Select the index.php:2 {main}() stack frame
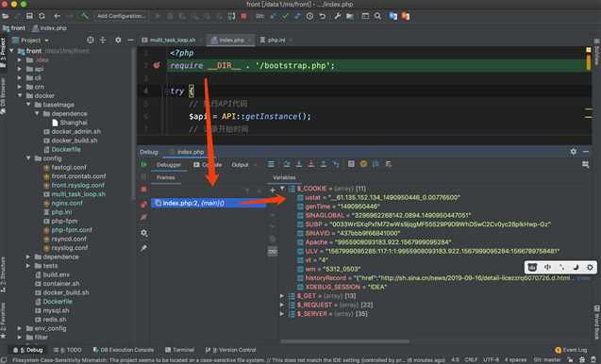601x364 pixels. (x=209, y=203)
